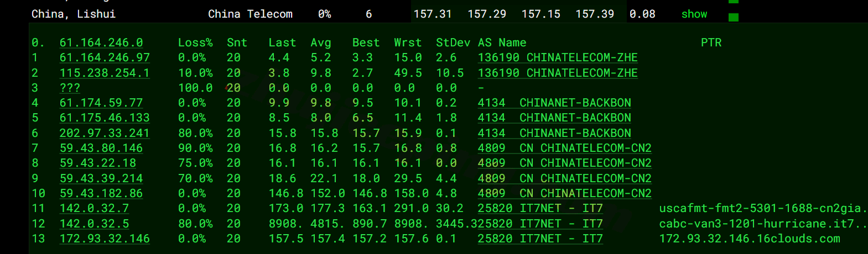This screenshot has height=254, width=868.
Task: Click the 'StDev' column header
Action: coord(453,43)
